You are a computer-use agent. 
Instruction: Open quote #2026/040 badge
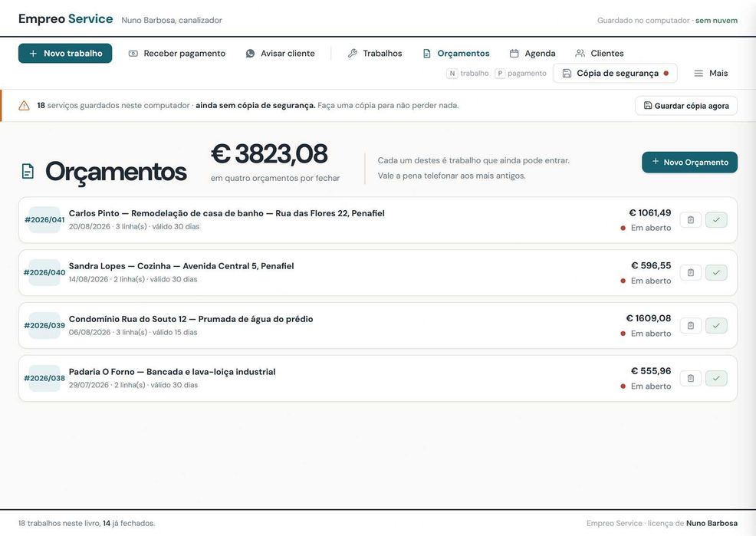pyautogui.click(x=44, y=273)
